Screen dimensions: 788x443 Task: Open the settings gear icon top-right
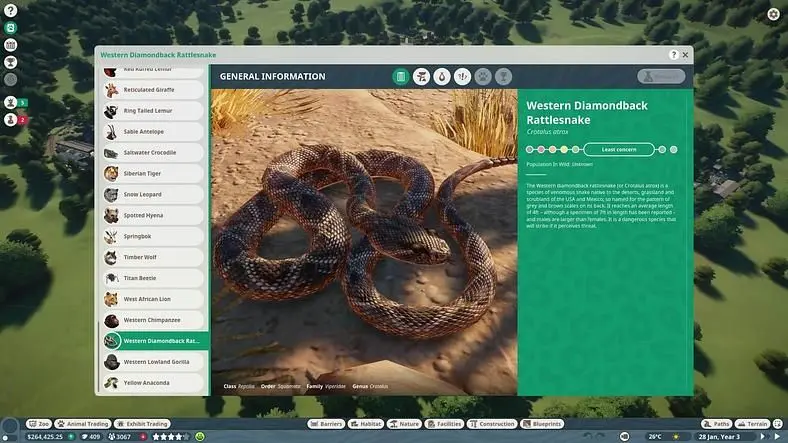point(773,14)
